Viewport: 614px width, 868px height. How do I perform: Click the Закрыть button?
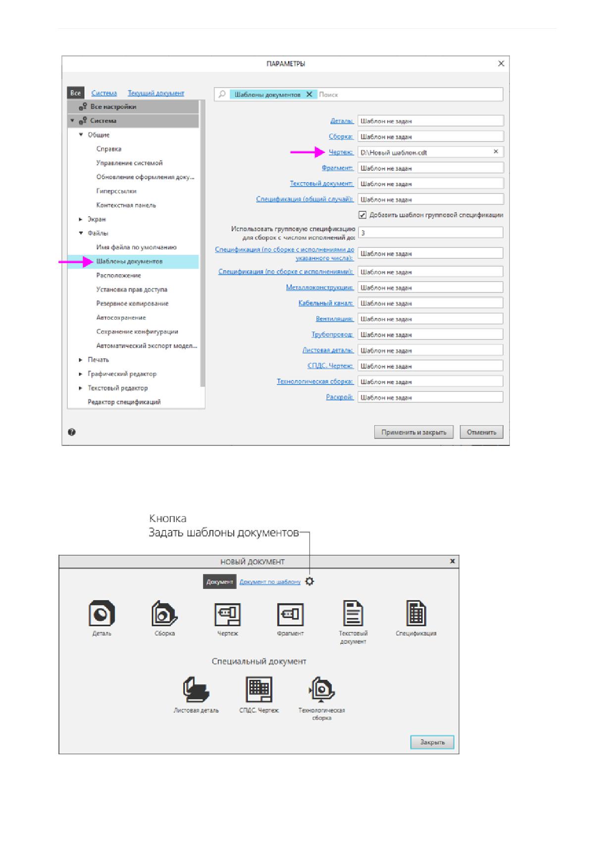[x=432, y=742]
